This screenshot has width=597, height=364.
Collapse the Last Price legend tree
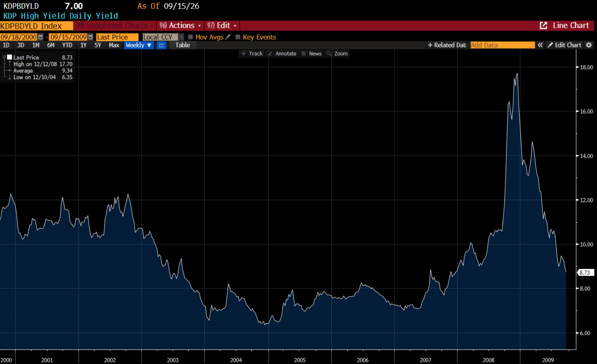pyautogui.click(x=4, y=57)
